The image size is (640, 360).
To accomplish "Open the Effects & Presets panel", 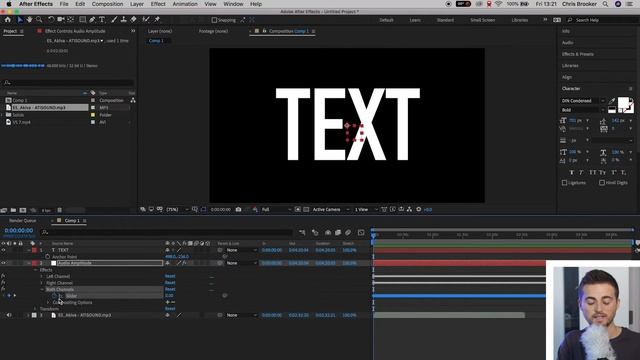I will pos(578,54).
